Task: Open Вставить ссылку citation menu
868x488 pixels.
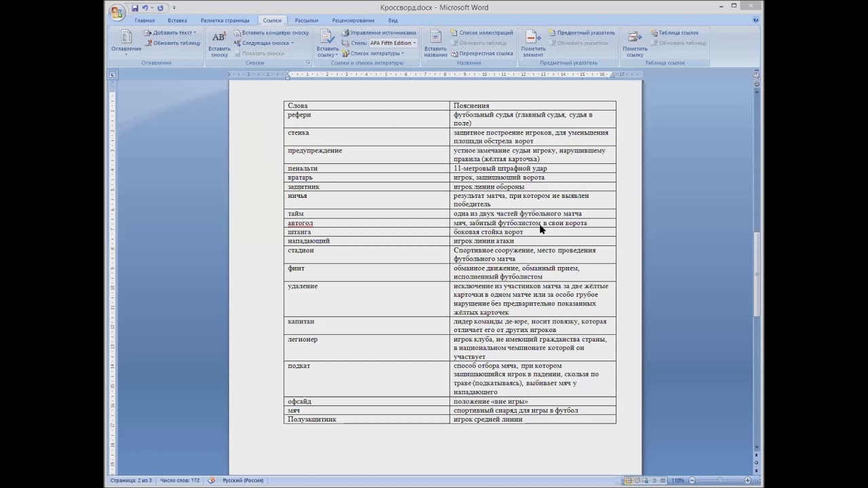Action: (328, 43)
